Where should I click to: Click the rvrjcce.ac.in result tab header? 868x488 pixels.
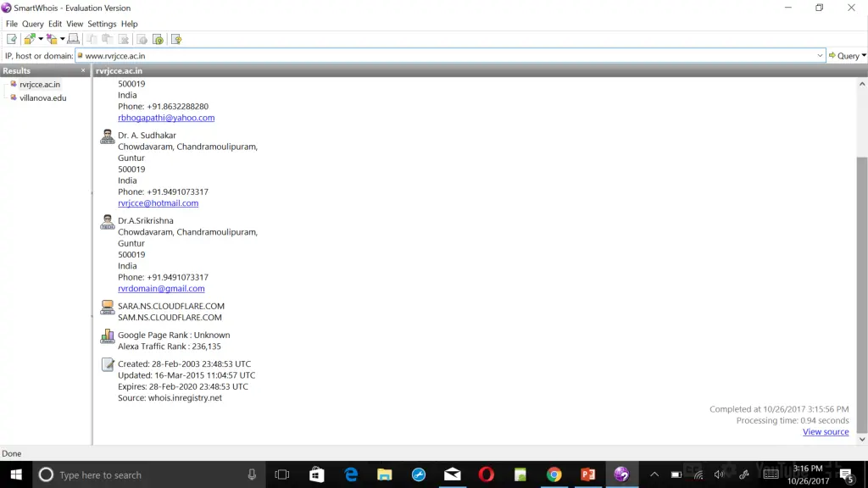click(119, 70)
